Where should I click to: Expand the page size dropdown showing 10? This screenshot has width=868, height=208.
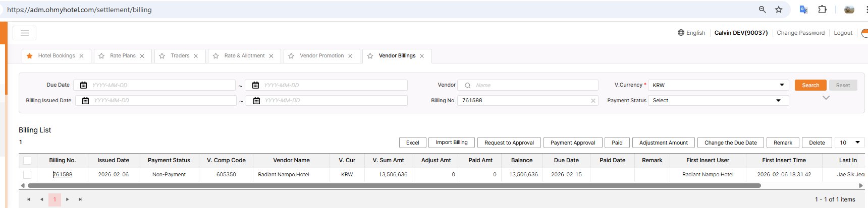click(x=850, y=143)
